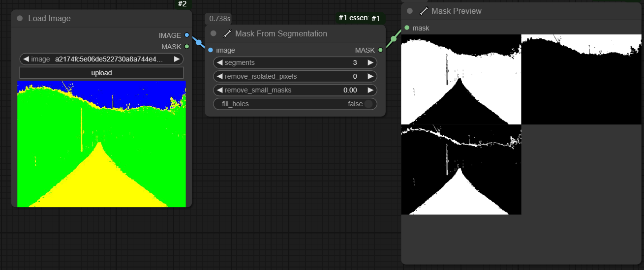
Task: Click the Mask Preview node collapse dot
Action: 410,11
